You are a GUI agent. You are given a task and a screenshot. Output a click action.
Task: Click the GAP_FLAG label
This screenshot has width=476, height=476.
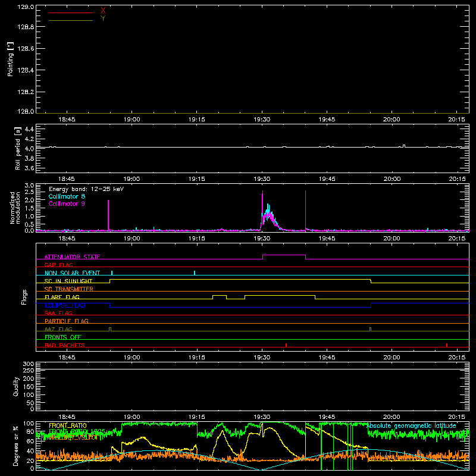[58, 265]
